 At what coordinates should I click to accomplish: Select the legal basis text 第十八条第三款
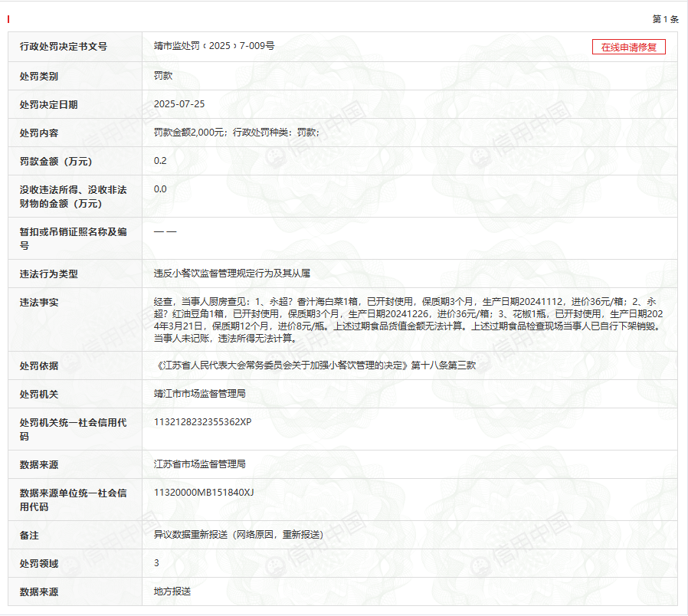443,365
